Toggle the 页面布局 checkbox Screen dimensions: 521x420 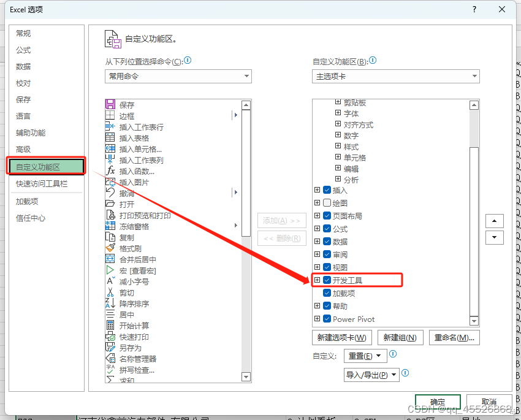(327, 216)
